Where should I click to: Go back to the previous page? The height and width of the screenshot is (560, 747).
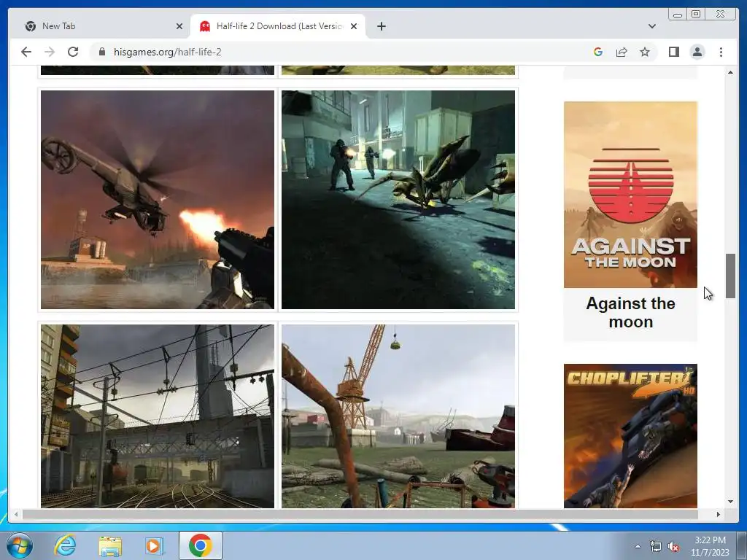point(26,52)
